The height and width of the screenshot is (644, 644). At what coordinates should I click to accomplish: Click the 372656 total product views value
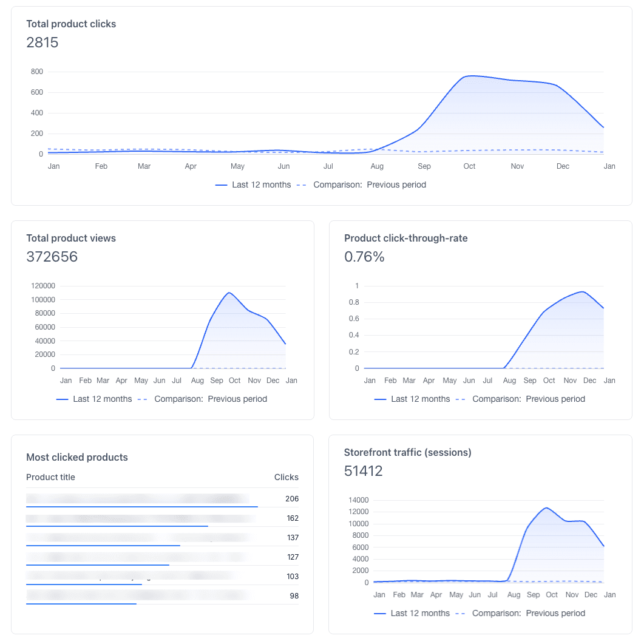[x=52, y=257]
